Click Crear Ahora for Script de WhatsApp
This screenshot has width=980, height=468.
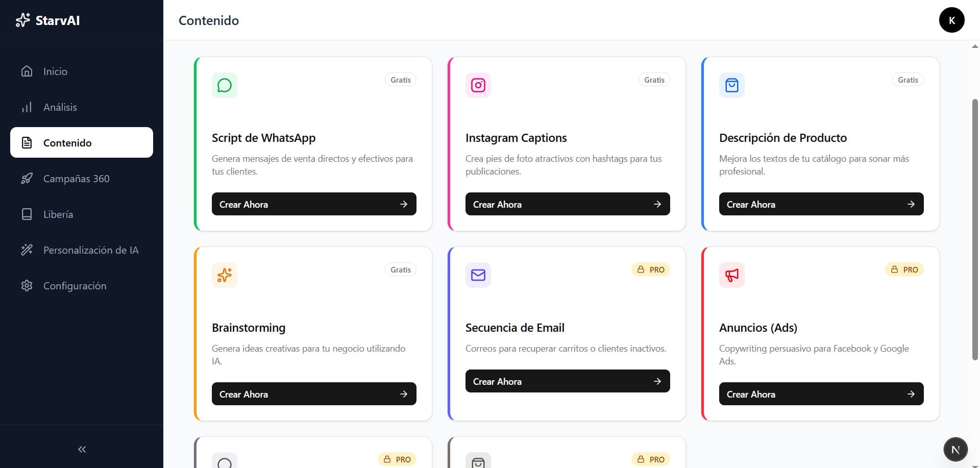click(x=313, y=204)
